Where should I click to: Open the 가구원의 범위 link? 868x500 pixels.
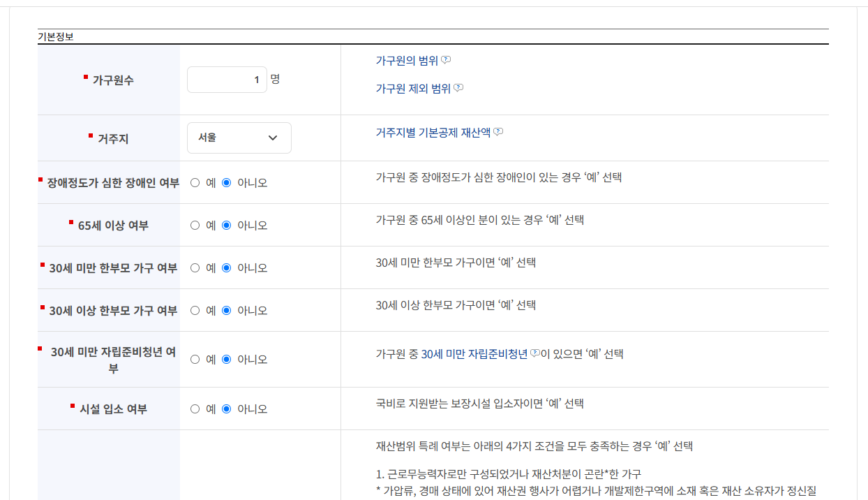click(x=407, y=61)
